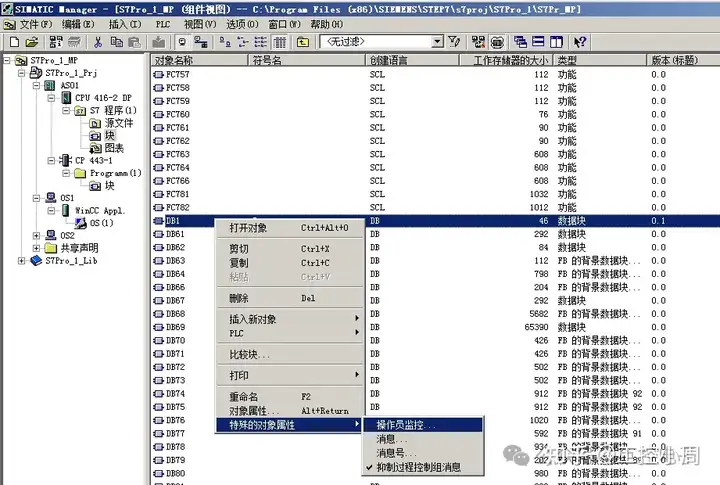720x485 pixels.
Task: Click the Paste toolbar icon
Action: [x=134, y=42]
